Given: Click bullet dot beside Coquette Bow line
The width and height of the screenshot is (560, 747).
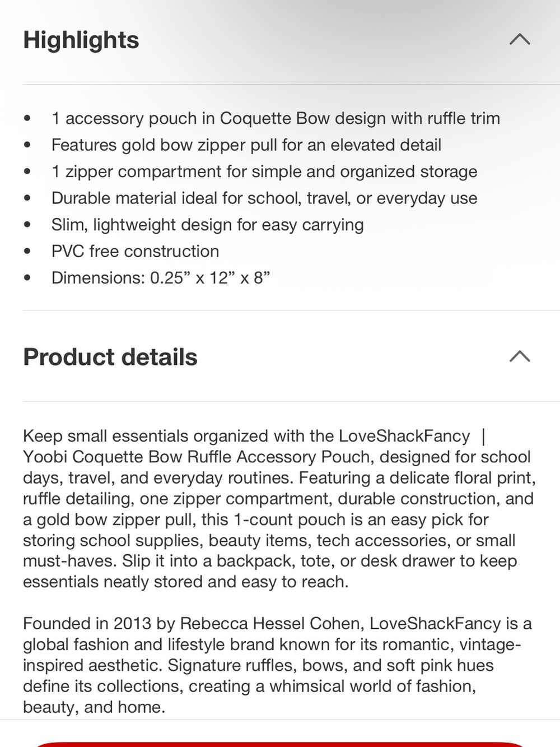Looking at the screenshot, I should coord(27,119).
